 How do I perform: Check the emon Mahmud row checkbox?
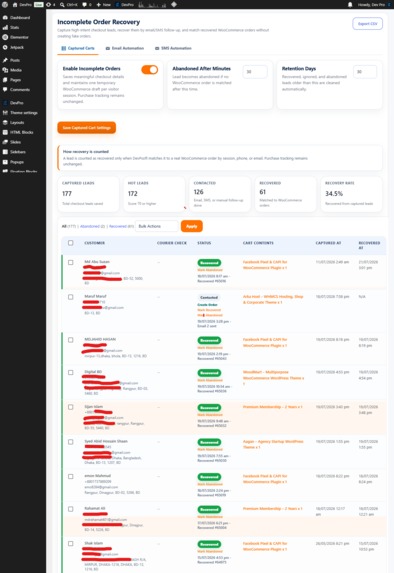tap(71, 476)
